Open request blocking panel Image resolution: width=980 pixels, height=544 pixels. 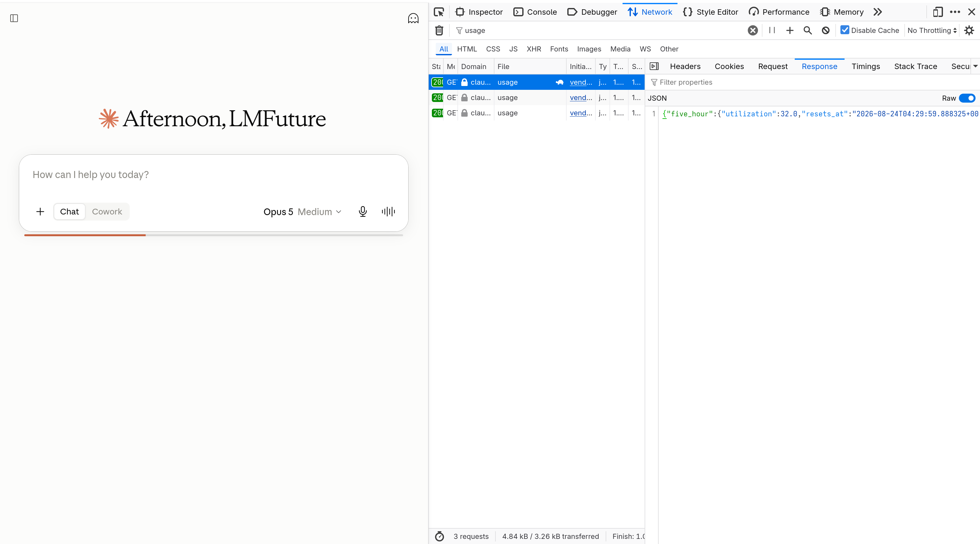825,30
